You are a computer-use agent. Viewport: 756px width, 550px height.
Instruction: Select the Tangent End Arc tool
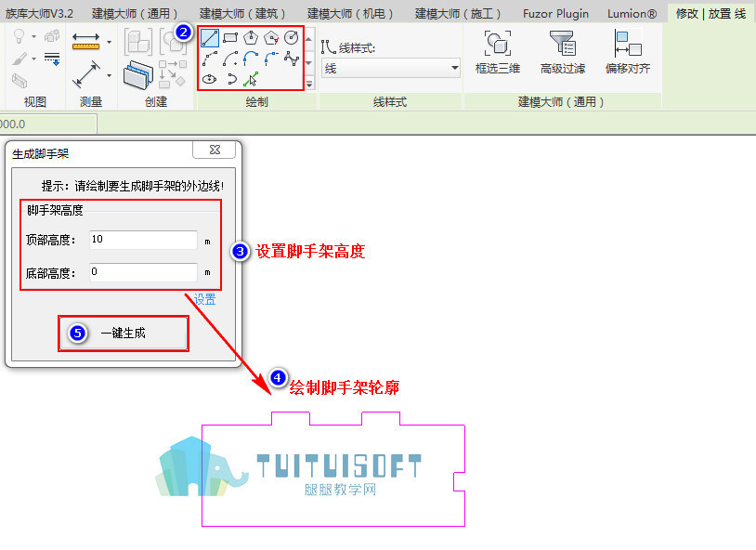pos(251,59)
